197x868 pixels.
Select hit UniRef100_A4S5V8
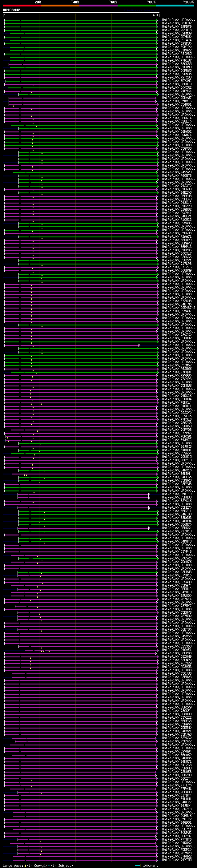176,172
